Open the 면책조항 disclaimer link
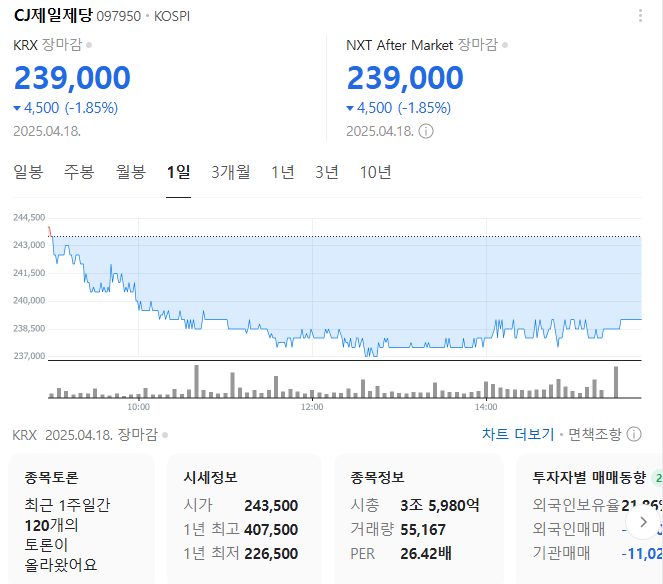Screen dimensions: 663x584 (x=595, y=434)
